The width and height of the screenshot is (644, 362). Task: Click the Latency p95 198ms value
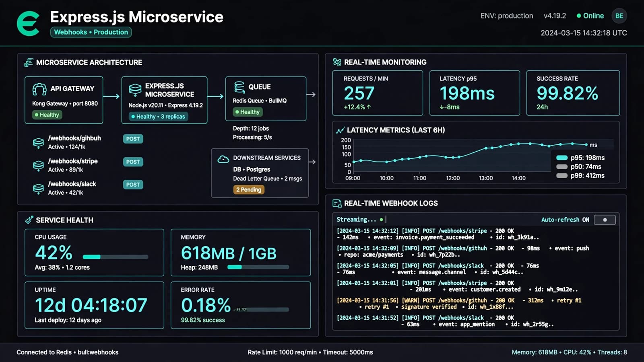point(467,93)
